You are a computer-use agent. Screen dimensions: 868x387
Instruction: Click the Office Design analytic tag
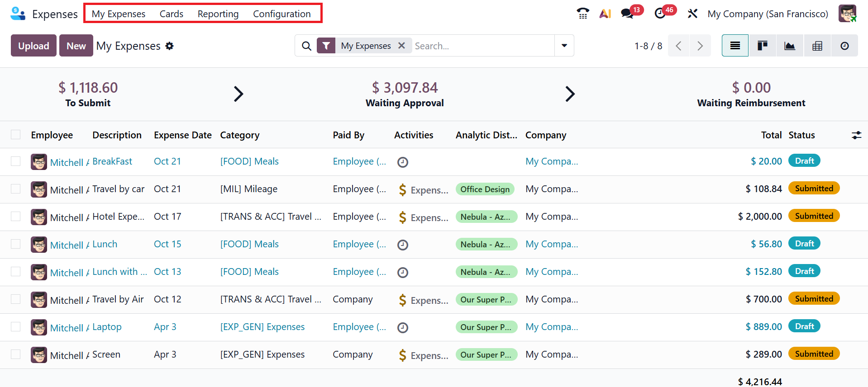[x=485, y=189]
